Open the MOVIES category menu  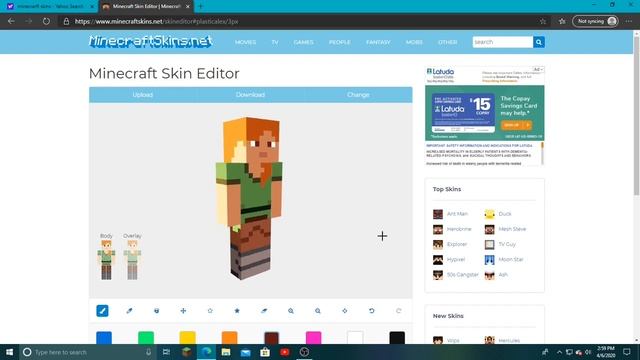tap(245, 42)
